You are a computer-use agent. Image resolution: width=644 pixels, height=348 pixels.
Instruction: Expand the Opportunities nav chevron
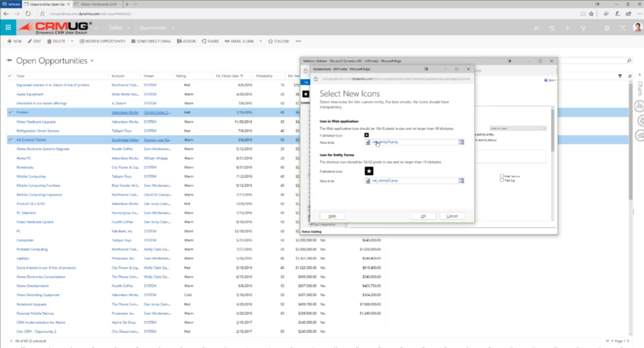pos(173,28)
